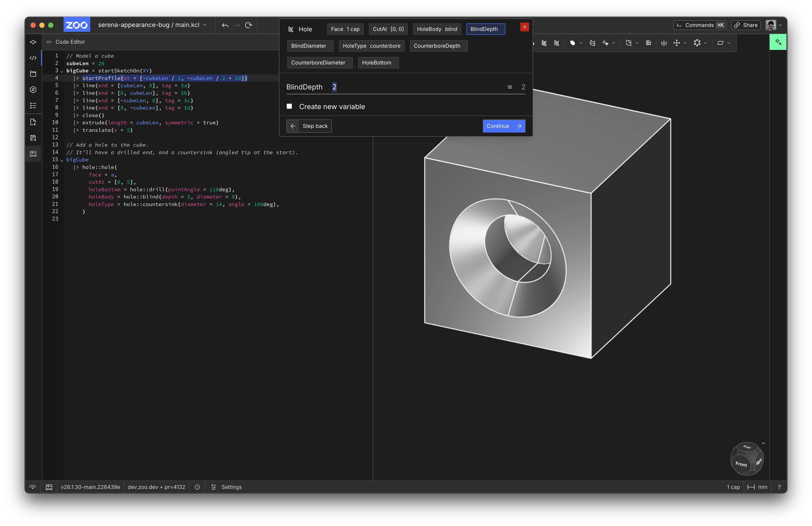
Task: Toggle the Code Editor pane sidebar icon
Action: (x=33, y=58)
